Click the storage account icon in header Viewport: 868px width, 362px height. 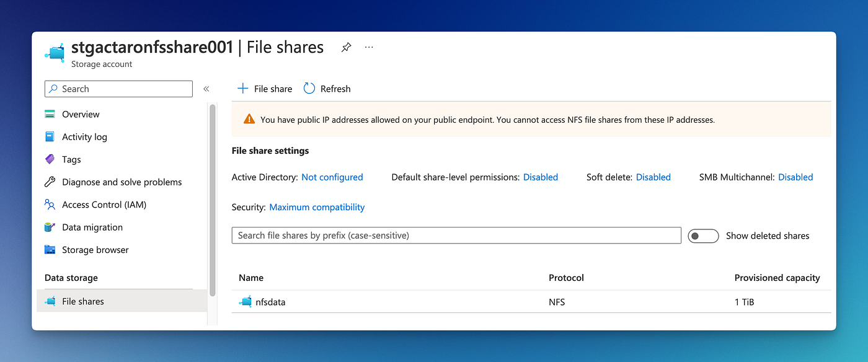click(55, 52)
